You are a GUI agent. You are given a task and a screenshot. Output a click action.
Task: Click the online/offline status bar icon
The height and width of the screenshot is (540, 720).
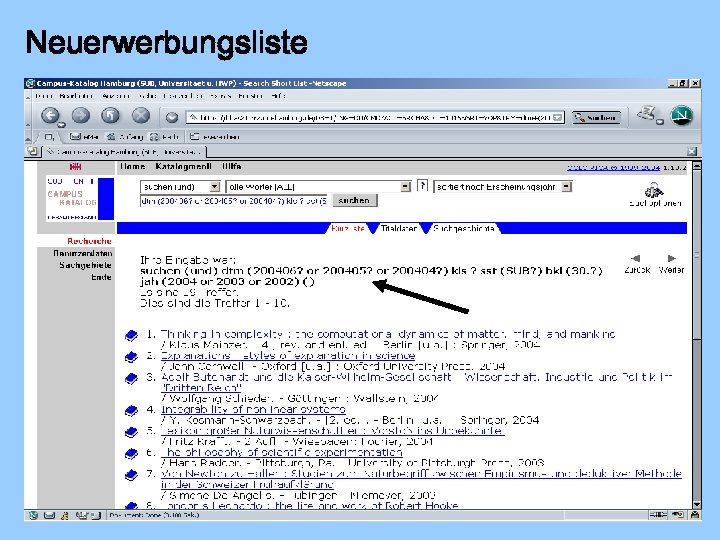tap(658, 515)
